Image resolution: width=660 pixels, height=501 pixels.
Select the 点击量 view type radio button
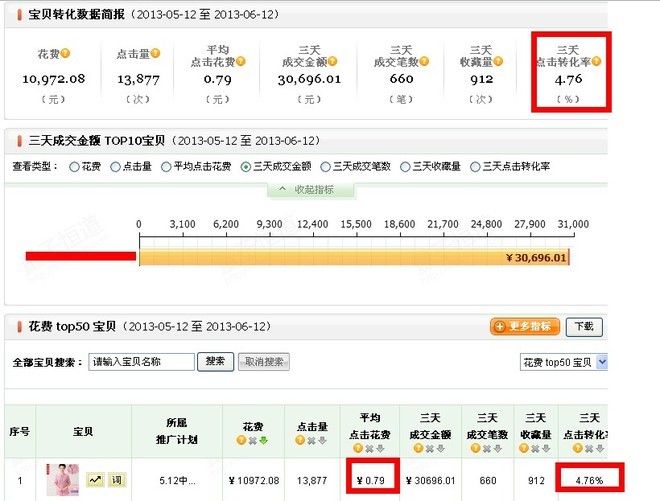[x=115, y=167]
